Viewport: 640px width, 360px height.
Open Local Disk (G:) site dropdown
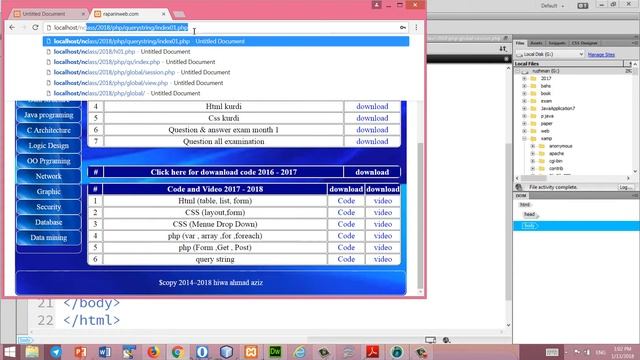click(549, 54)
